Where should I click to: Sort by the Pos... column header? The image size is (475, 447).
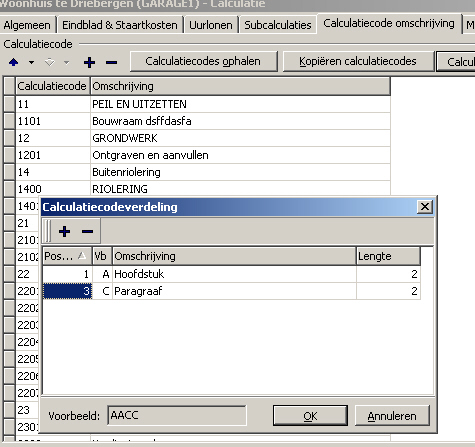[x=67, y=256]
